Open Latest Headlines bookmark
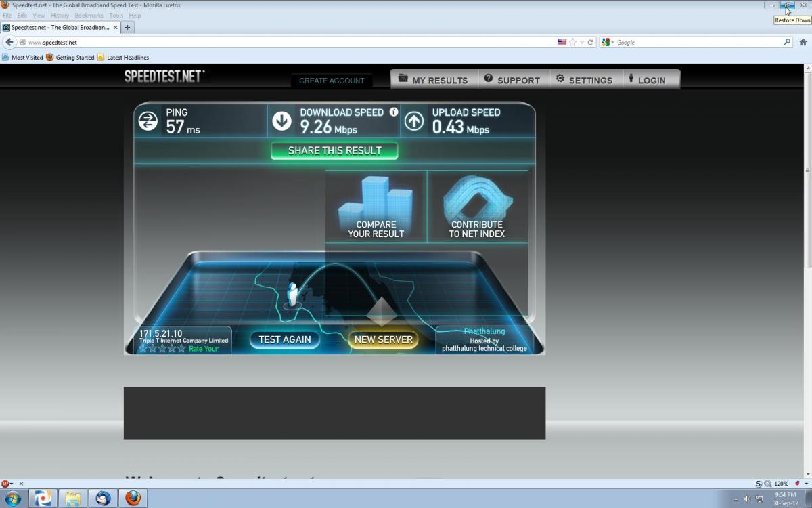 coord(123,58)
